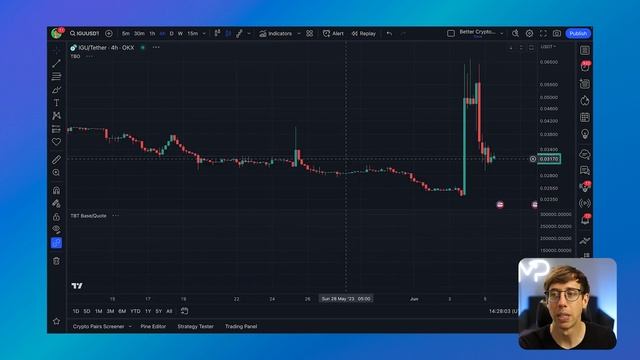This screenshot has width=640, height=360.
Task: Open the ideas lightbulb icon
Action: 585,134
